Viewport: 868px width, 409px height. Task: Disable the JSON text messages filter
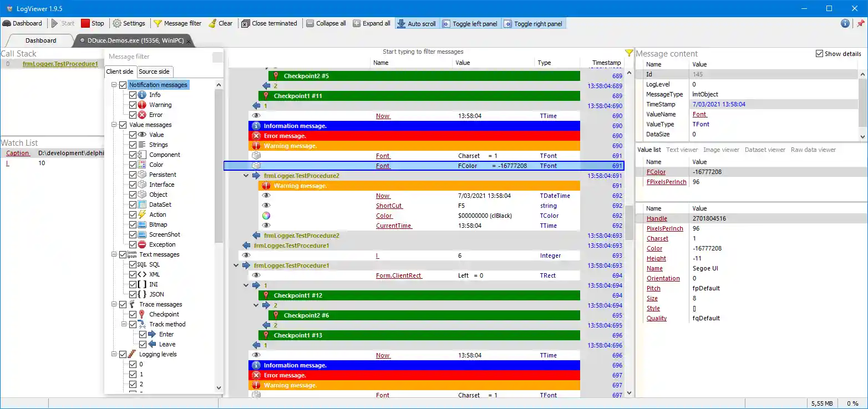tap(133, 294)
